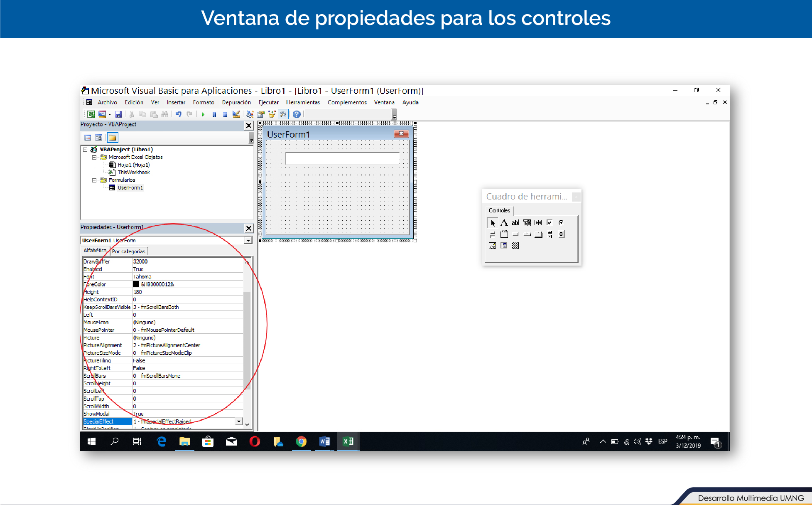The image size is (812, 505).
Task: Select the CommandButton control tool
Action: pos(515,234)
